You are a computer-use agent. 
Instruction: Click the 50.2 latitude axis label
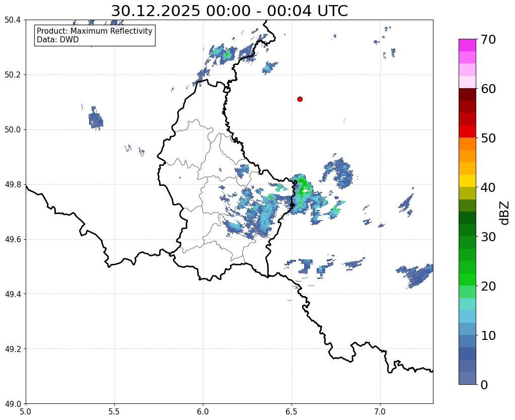[13, 75]
